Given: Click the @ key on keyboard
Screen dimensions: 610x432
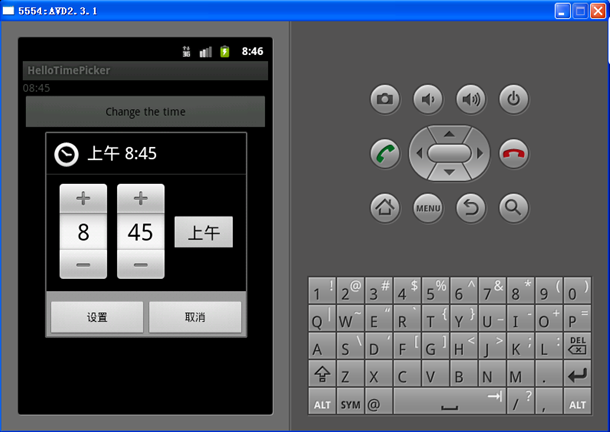Looking at the screenshot, I should [379, 401].
